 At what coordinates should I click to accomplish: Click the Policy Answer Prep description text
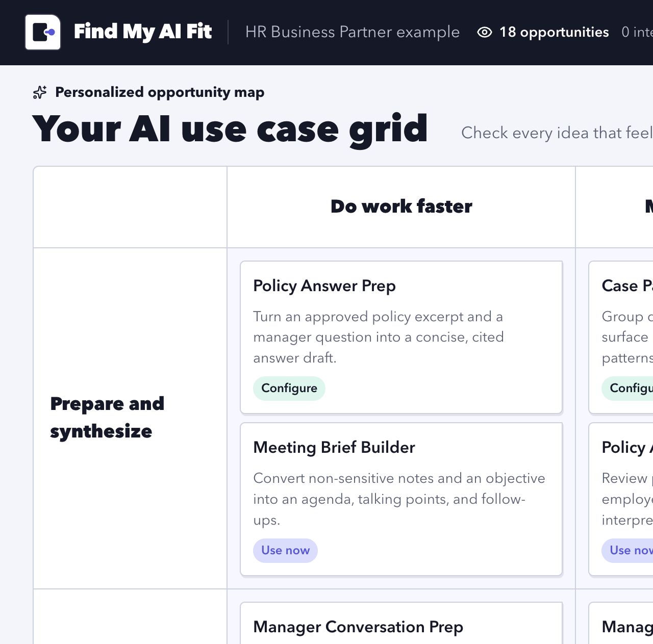point(379,337)
